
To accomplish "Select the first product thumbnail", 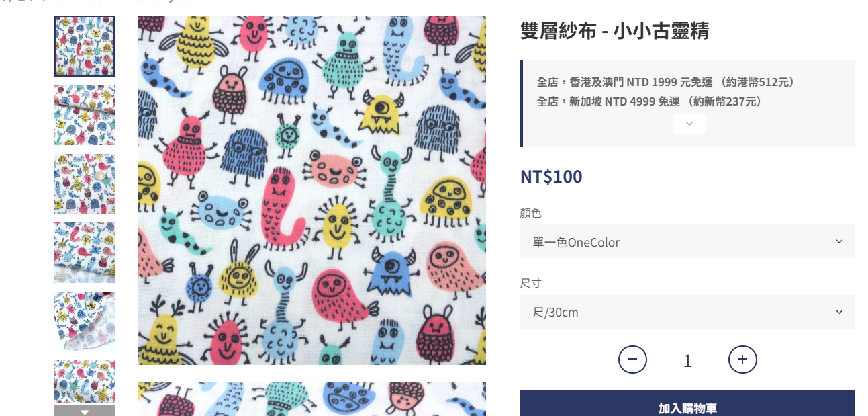I will click(x=85, y=46).
